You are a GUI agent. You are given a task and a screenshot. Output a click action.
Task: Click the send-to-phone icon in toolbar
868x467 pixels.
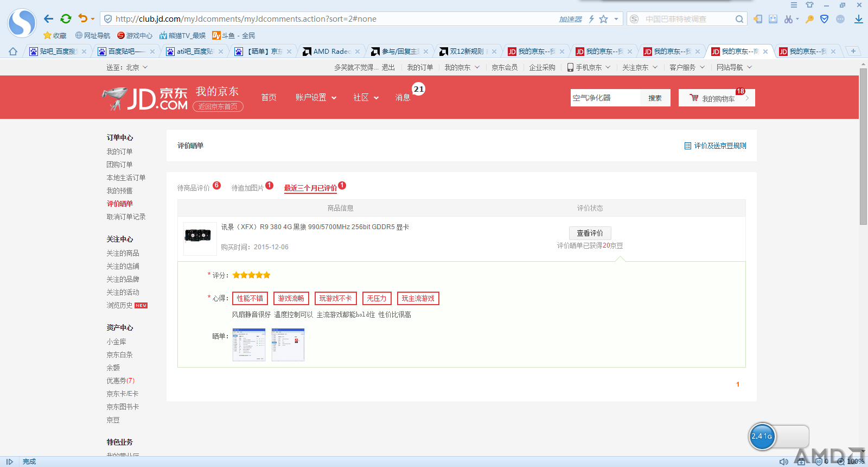(758, 19)
